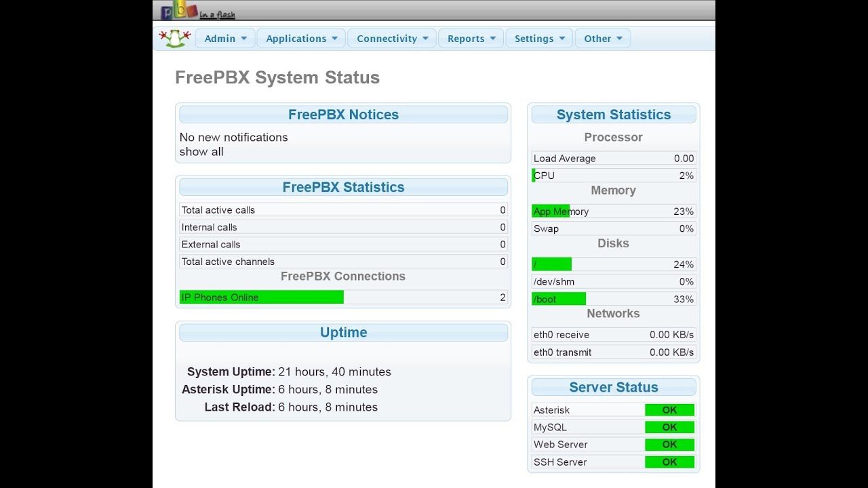The width and height of the screenshot is (868, 488).
Task: Open the Admin dropdown menu
Action: 226,39
